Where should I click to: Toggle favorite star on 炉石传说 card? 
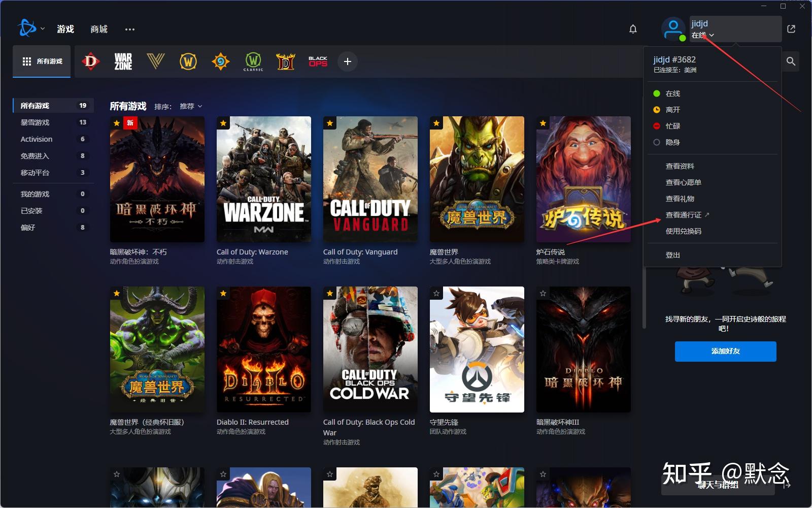click(543, 123)
